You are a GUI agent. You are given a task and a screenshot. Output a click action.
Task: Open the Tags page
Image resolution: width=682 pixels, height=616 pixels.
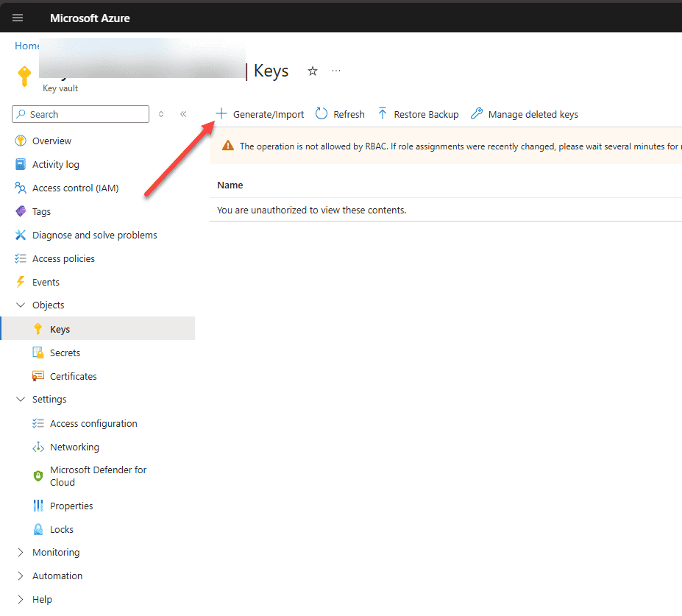(41, 211)
